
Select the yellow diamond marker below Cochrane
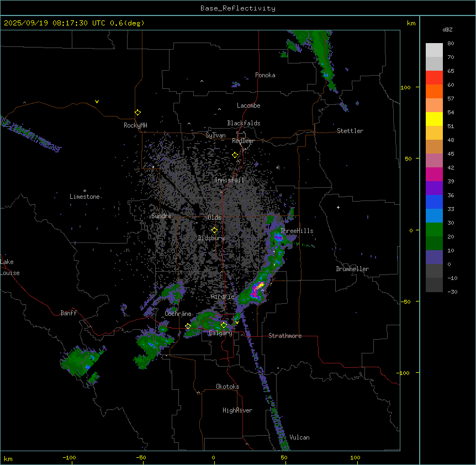tap(188, 326)
